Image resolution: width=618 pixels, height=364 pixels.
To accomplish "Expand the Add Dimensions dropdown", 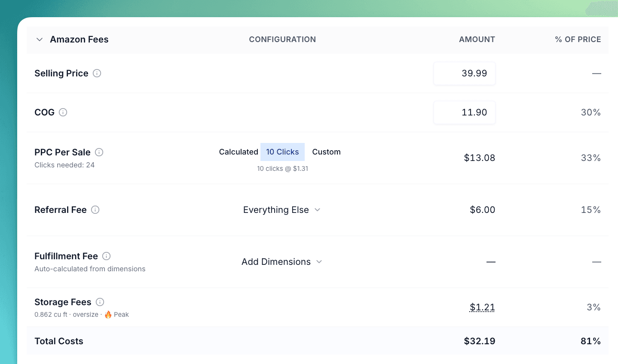I will tap(281, 262).
